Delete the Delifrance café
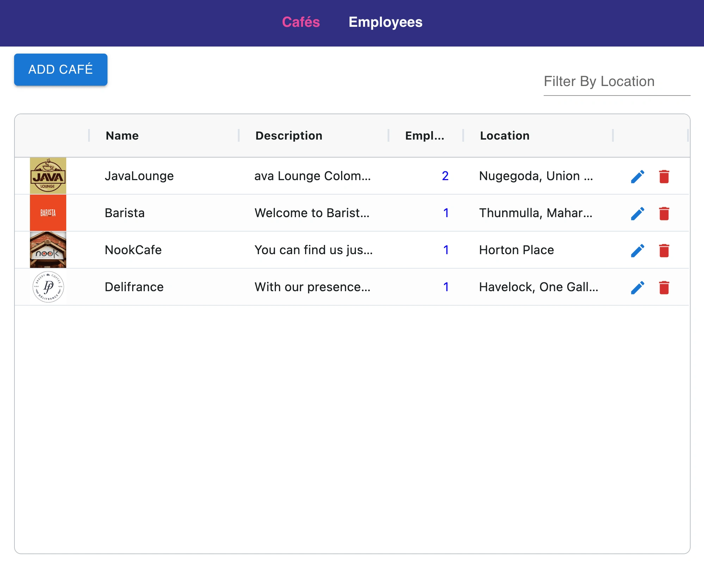Image resolution: width=704 pixels, height=588 pixels. pyautogui.click(x=664, y=287)
